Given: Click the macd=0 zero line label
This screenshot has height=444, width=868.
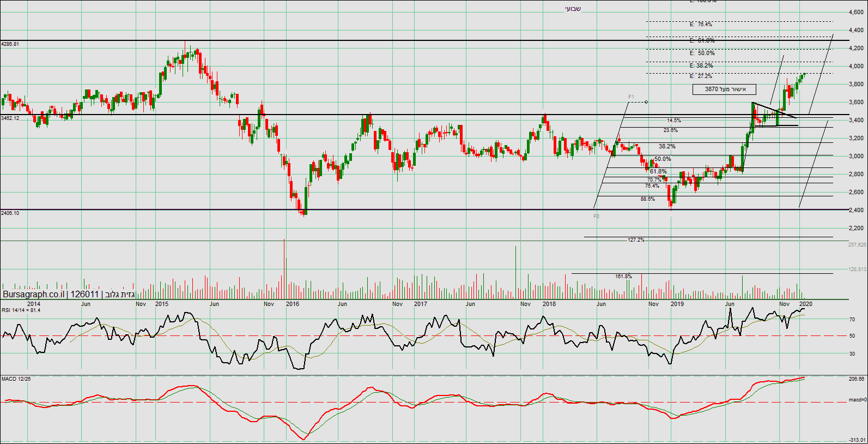Looking at the screenshot, I should click(857, 400).
